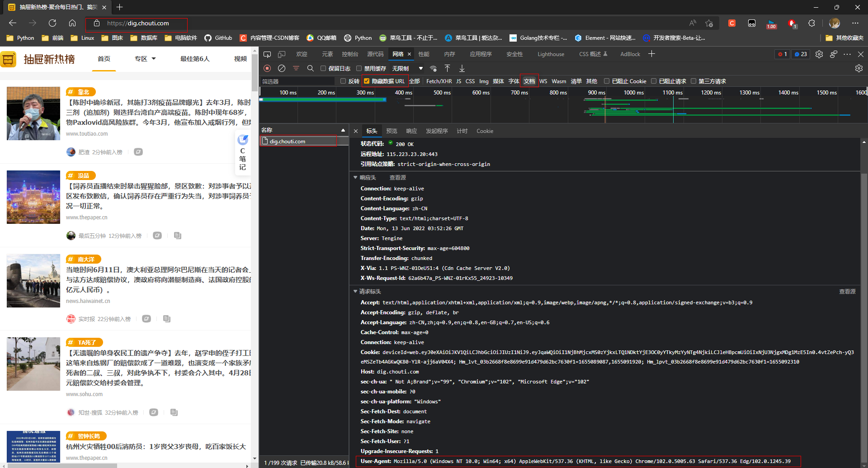
Task: Click the errors count badge showing 1
Action: click(782, 54)
